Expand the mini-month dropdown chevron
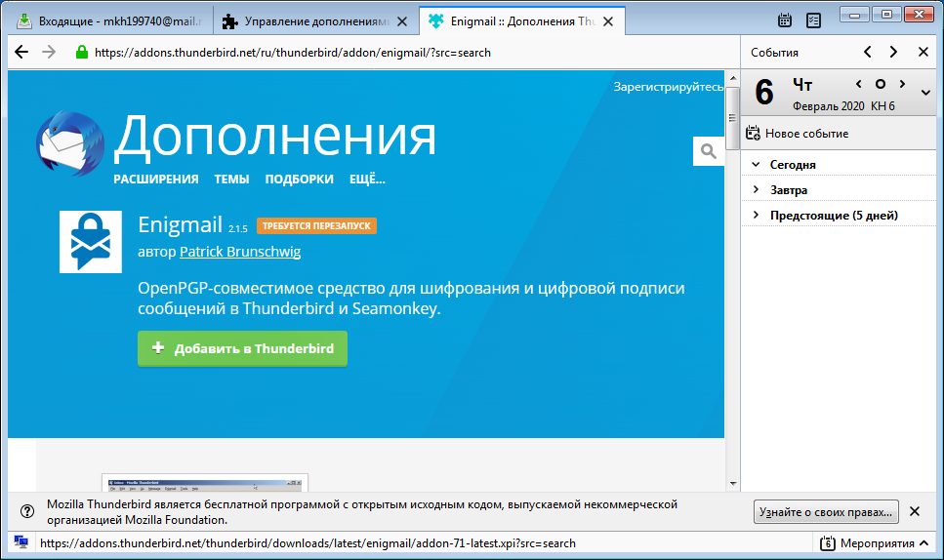The height and width of the screenshot is (560, 944). tap(925, 93)
